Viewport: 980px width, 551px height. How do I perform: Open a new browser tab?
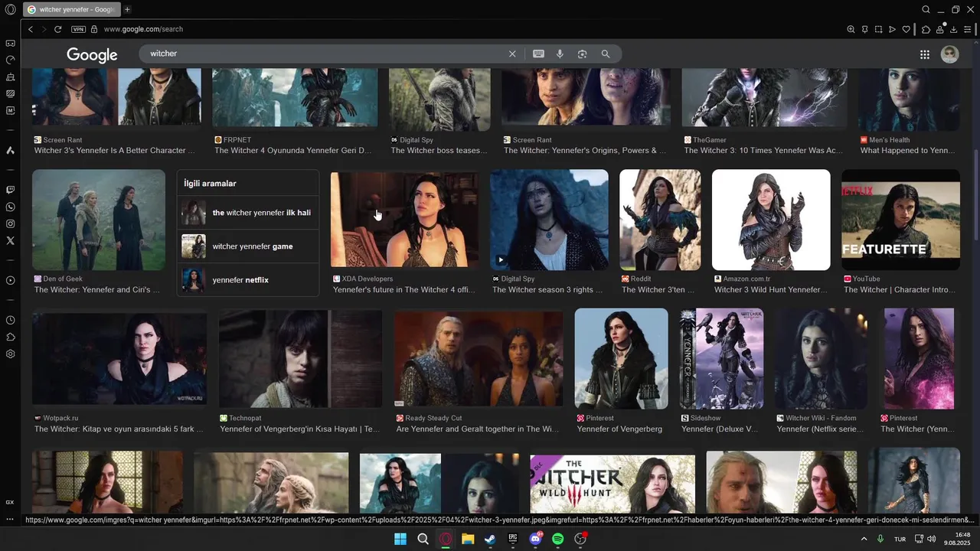pos(127,9)
